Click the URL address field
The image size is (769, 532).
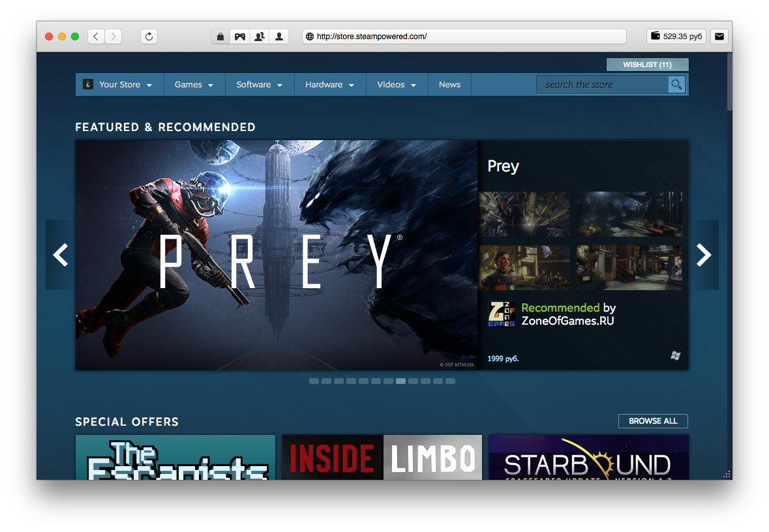pos(464,37)
